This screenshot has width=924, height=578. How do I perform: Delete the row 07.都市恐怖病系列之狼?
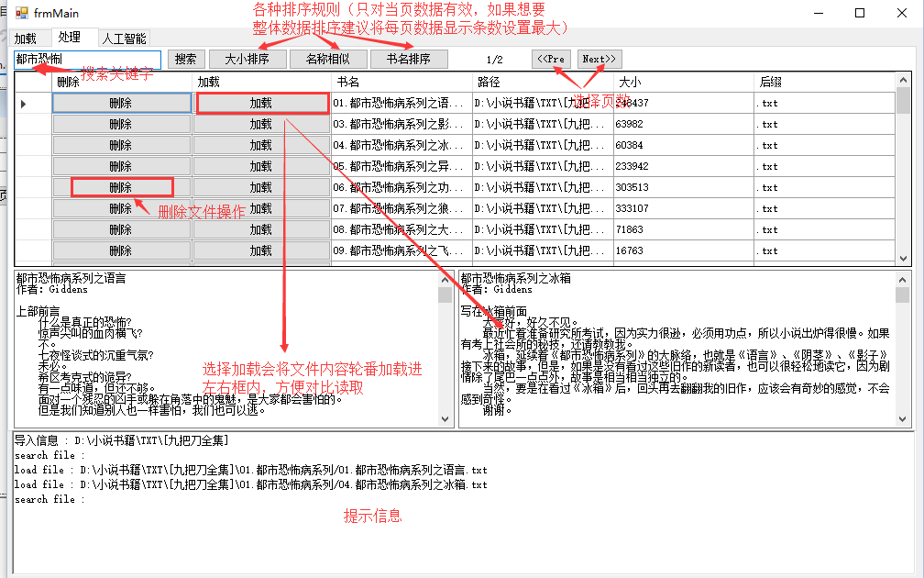click(121, 209)
